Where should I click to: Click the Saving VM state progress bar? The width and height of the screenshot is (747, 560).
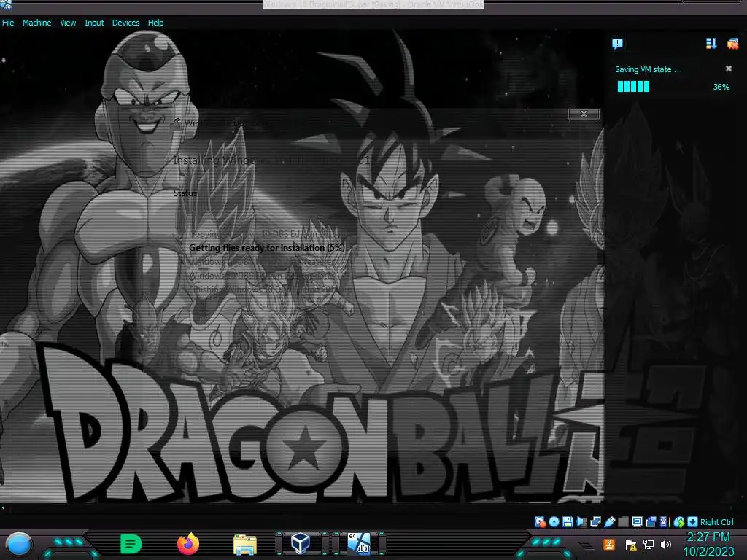(x=634, y=86)
